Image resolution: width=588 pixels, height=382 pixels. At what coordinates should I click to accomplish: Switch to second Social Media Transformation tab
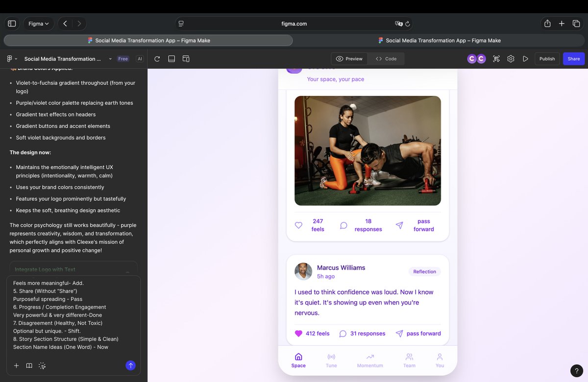[440, 41]
